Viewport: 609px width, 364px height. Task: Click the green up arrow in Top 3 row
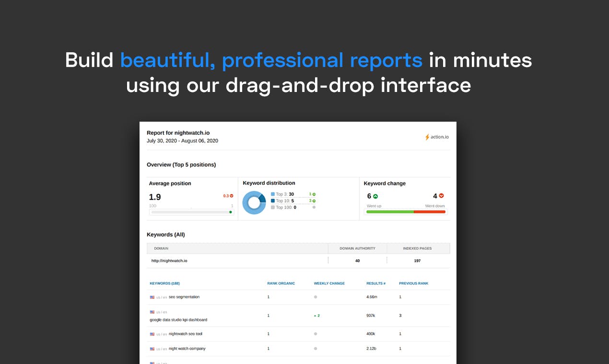(314, 194)
